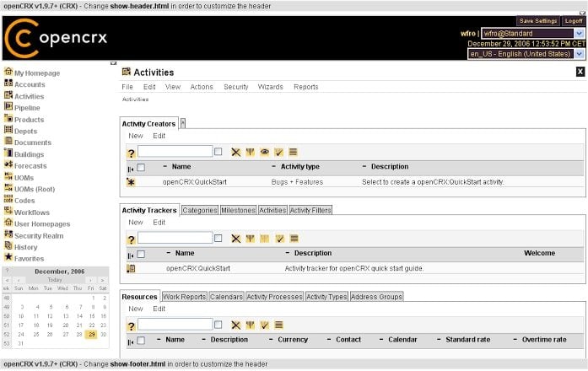The height and width of the screenshot is (371, 588).
Task: Close the Activities view with the X
Action: 580,72
